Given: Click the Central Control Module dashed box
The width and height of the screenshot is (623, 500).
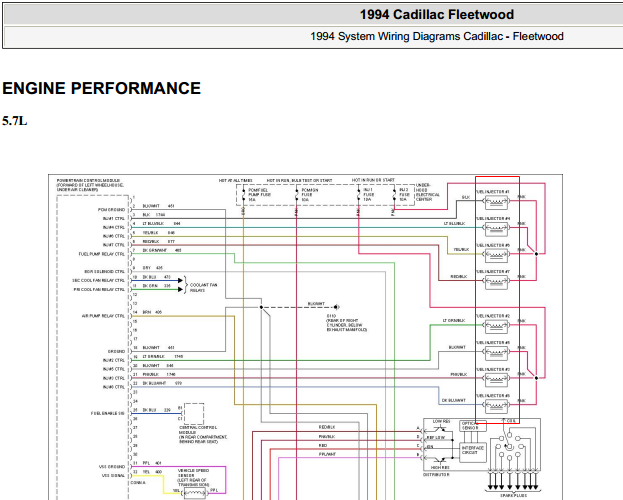Looking at the screenshot, I should pos(194,414).
